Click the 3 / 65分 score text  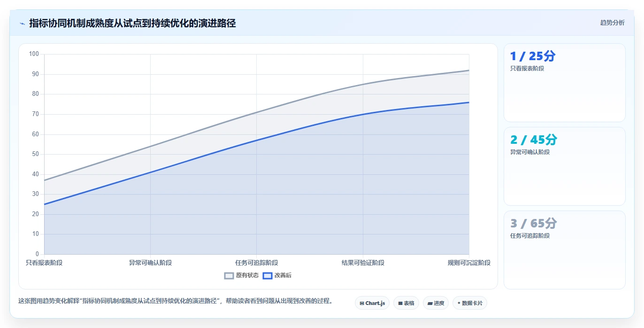tap(534, 224)
